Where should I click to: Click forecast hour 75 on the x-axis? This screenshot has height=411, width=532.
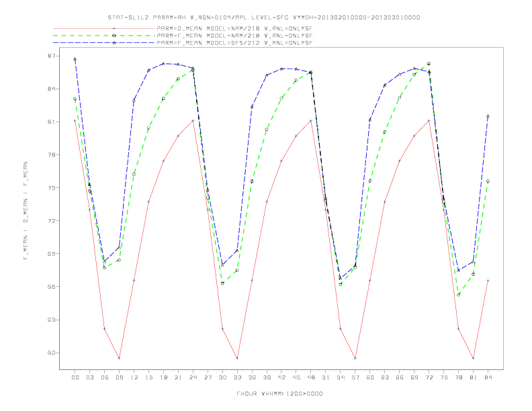coord(444,377)
